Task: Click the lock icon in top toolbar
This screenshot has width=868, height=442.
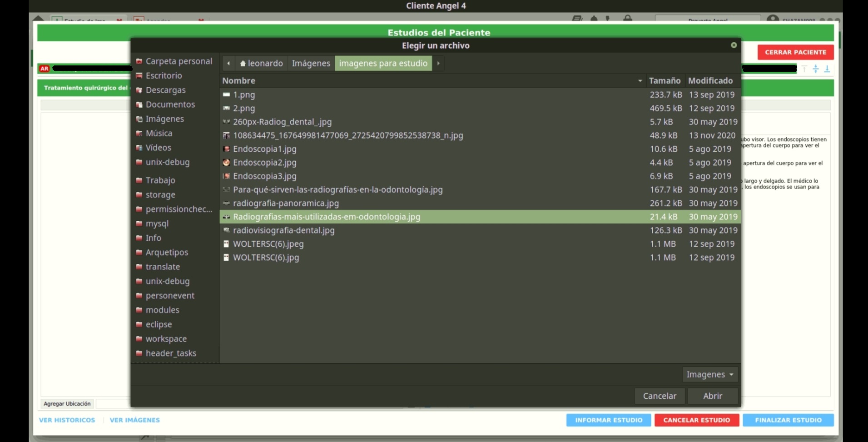Action: click(x=627, y=19)
